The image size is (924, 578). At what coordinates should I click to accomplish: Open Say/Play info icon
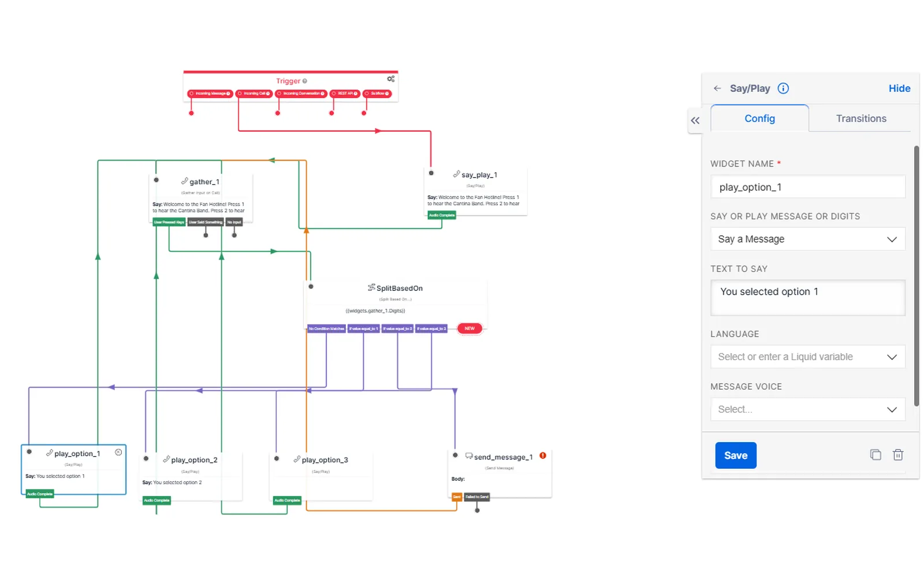783,88
